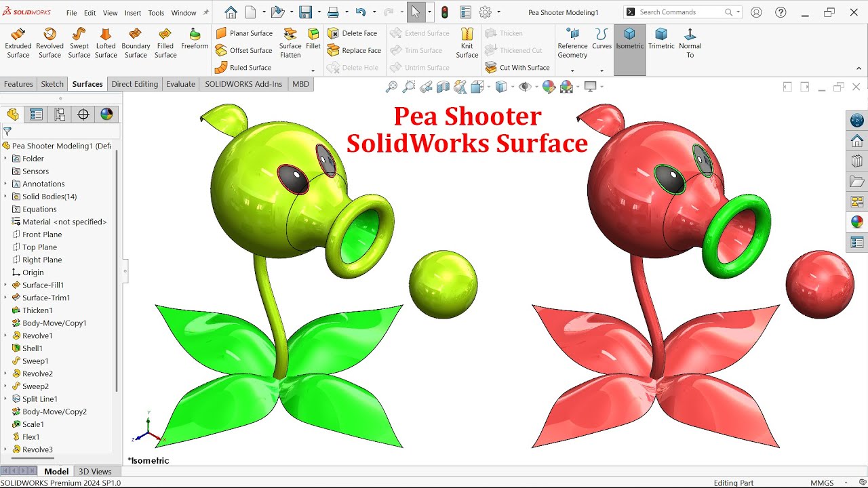This screenshot has width=868, height=488.
Task: Expand the Split Line1 feature
Action: pyautogui.click(x=5, y=399)
